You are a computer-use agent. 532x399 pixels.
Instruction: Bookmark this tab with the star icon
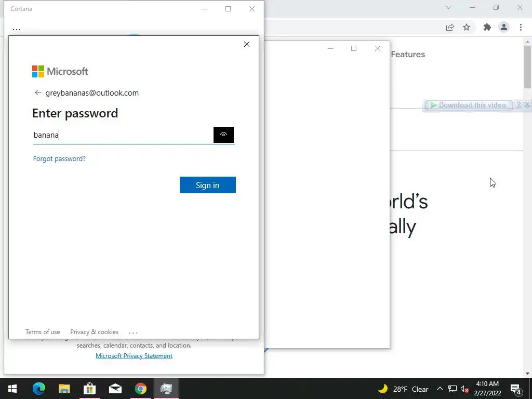tap(467, 27)
